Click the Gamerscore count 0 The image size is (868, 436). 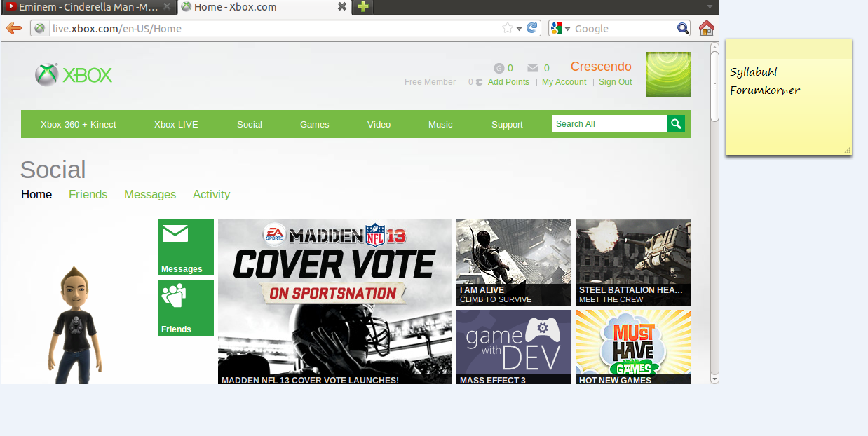pyautogui.click(x=510, y=68)
